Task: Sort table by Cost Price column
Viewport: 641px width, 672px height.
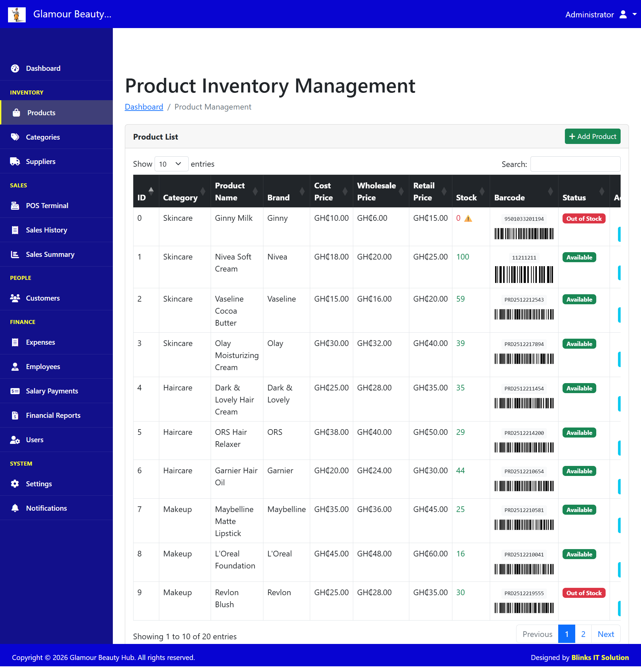Action: (331, 191)
